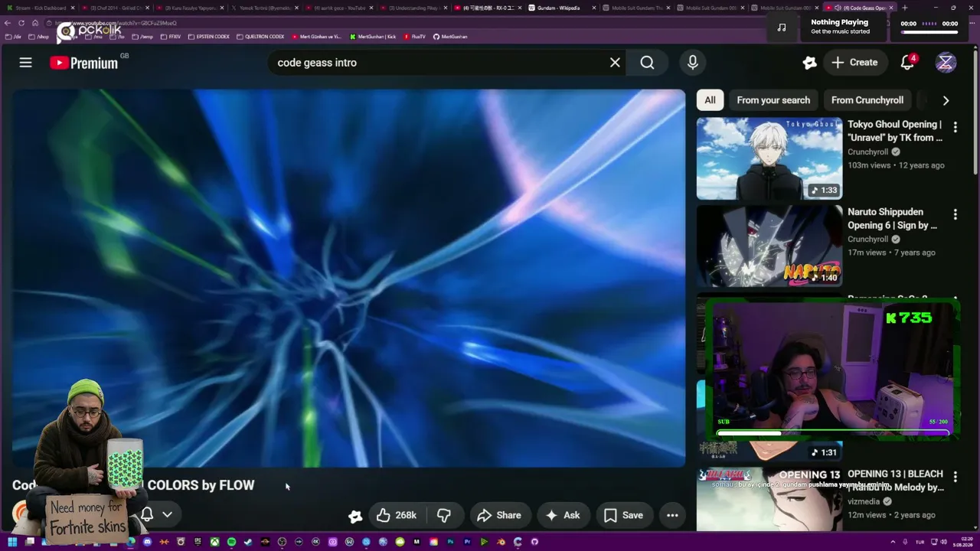The width and height of the screenshot is (980, 551).
Task: Select the From Crunchyroll chip
Action: pos(867,100)
